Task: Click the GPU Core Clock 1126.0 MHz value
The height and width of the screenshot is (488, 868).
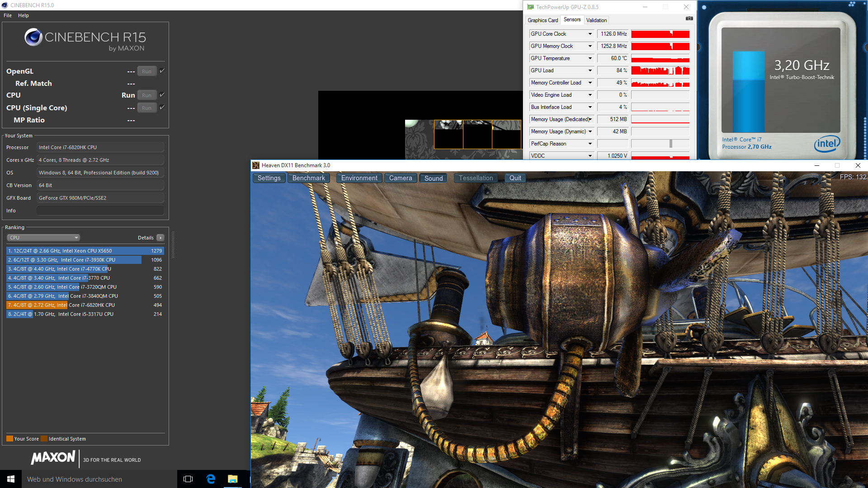Action: (613, 34)
